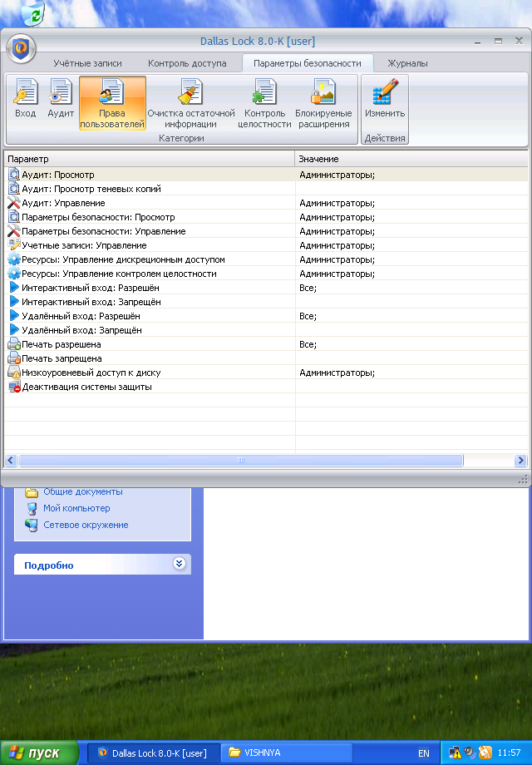Switch to Журналы tab
Screen dimensions: 532x765
[x=407, y=63]
